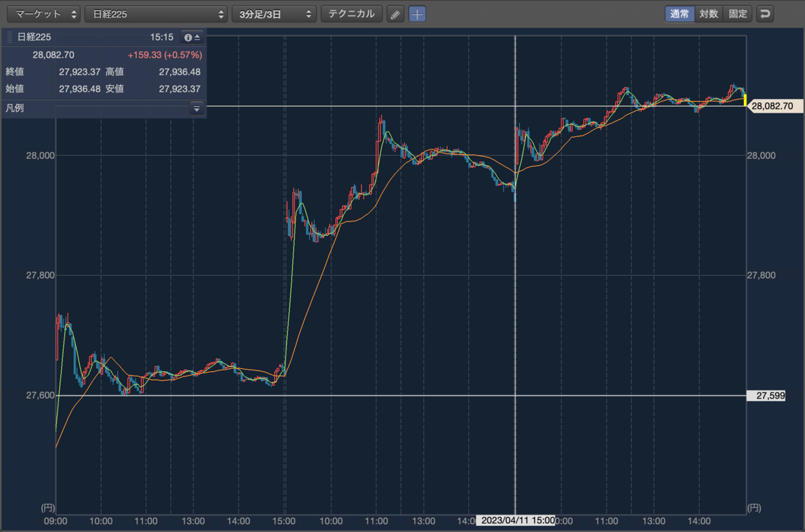This screenshot has height=532, width=805.
Task: Switch the scale to 固定 mode
Action: pos(738,13)
